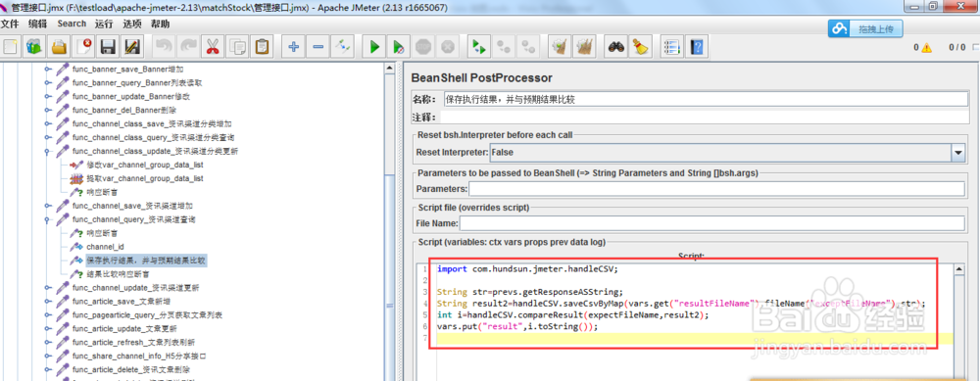The height and width of the screenshot is (381, 980).
Task: Click the Redo arrow icon
Action: (188, 47)
